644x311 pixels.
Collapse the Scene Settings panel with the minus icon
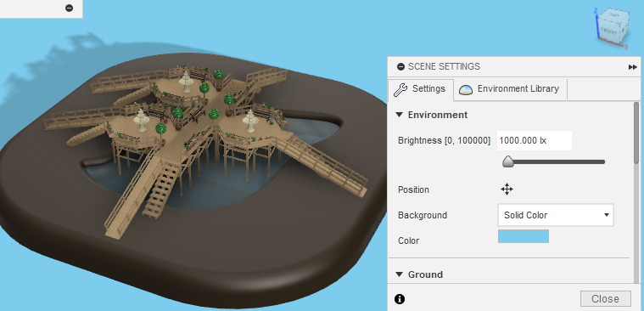click(400, 67)
